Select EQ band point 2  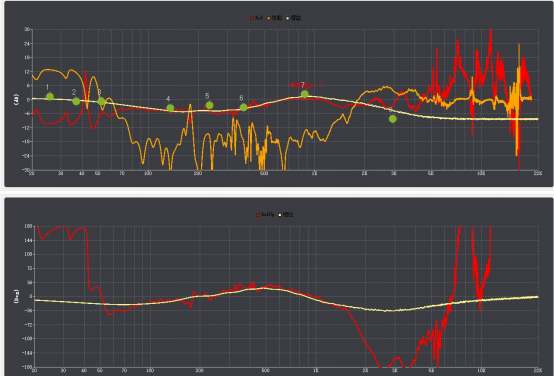tap(76, 101)
